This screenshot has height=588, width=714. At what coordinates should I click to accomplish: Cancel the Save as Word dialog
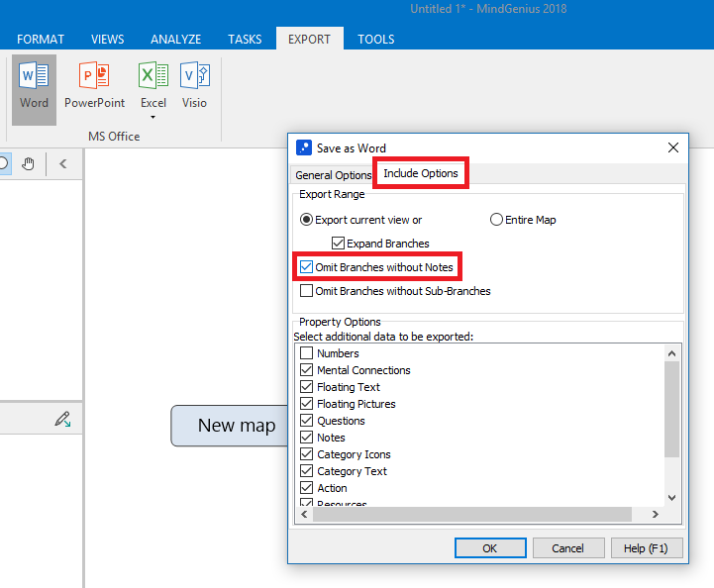click(568, 548)
